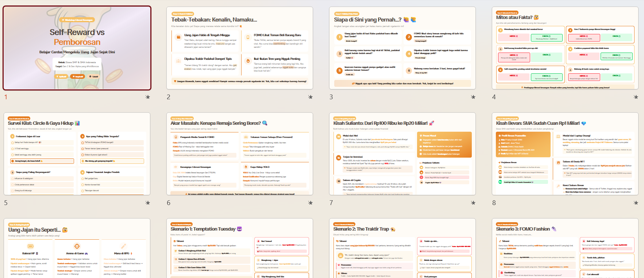The height and width of the screenshot is (278, 644).
Task: Select the 'Akar Masalah' slide thumbnail
Action: click(x=240, y=154)
